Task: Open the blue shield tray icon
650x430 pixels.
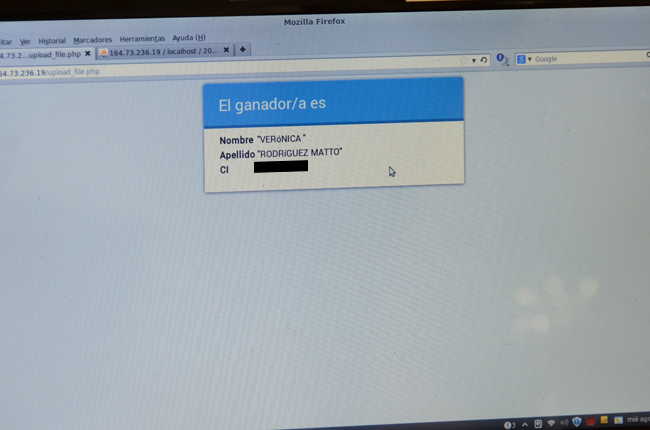Action: click(x=577, y=421)
